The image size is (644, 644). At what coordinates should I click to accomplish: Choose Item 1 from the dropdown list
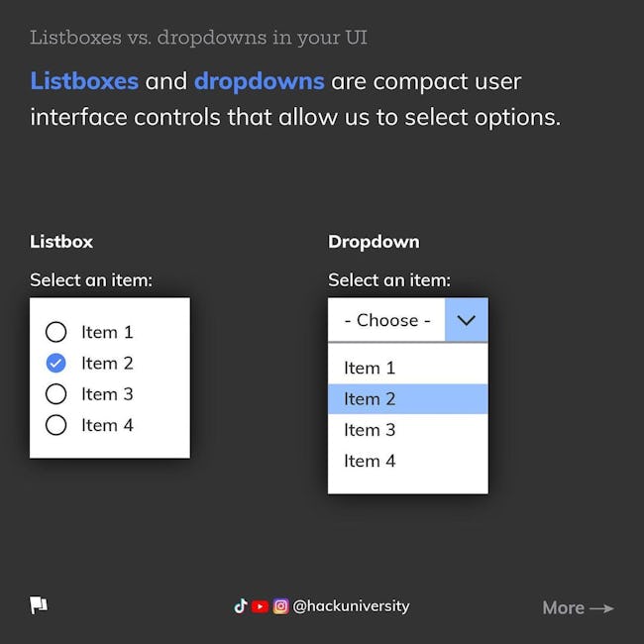coord(408,368)
